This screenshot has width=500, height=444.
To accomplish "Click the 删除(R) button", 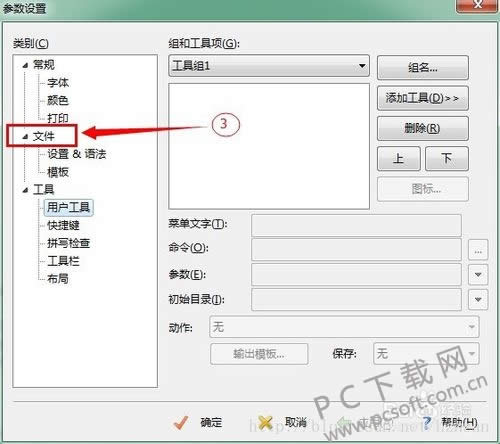I will point(423,128).
